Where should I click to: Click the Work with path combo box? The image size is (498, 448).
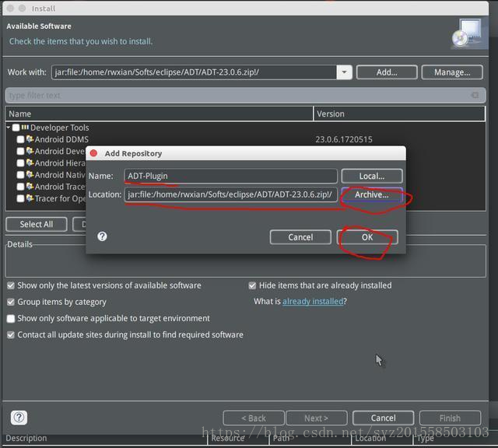coord(194,72)
